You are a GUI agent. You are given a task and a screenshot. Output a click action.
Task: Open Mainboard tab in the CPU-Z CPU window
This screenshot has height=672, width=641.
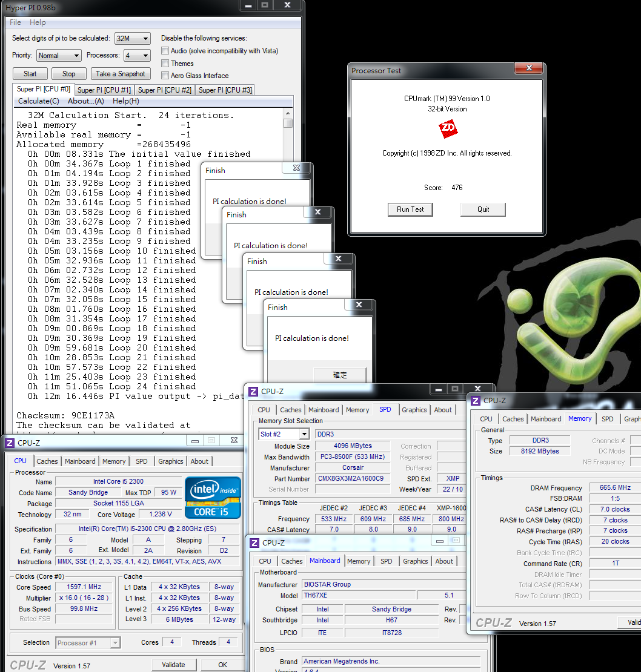click(x=80, y=461)
